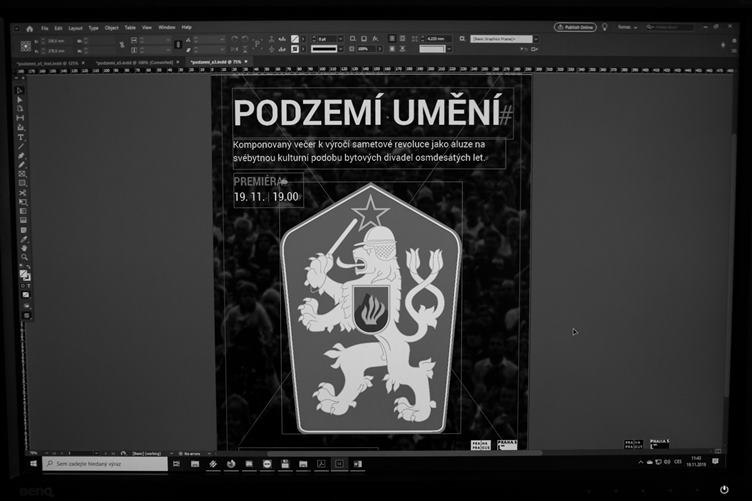
Task: Open the Window menu
Action: [167, 28]
